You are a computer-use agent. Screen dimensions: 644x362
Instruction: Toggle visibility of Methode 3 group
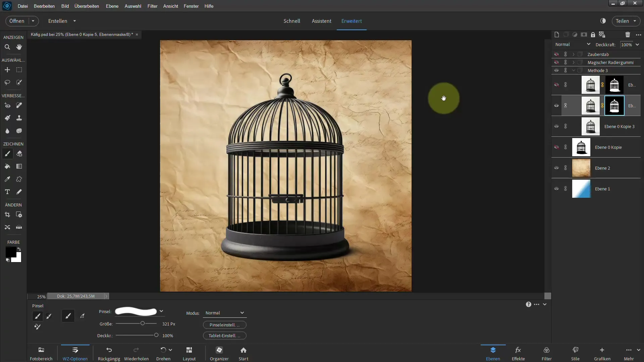point(556,70)
